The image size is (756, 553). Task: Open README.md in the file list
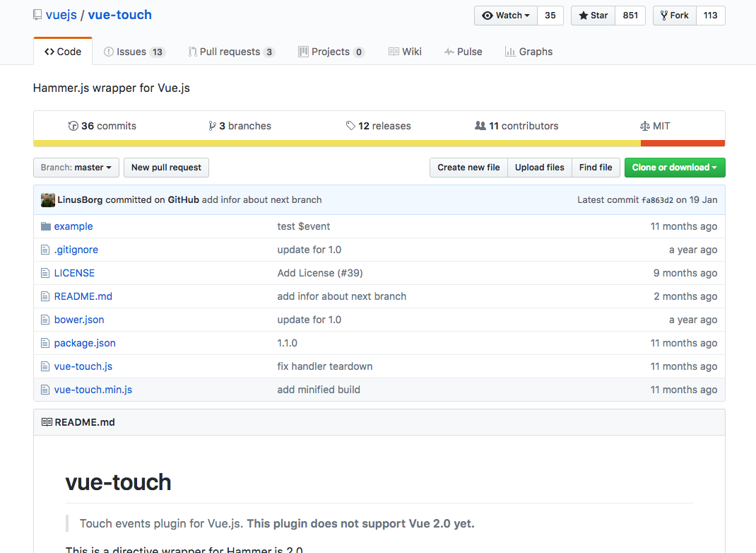click(83, 296)
